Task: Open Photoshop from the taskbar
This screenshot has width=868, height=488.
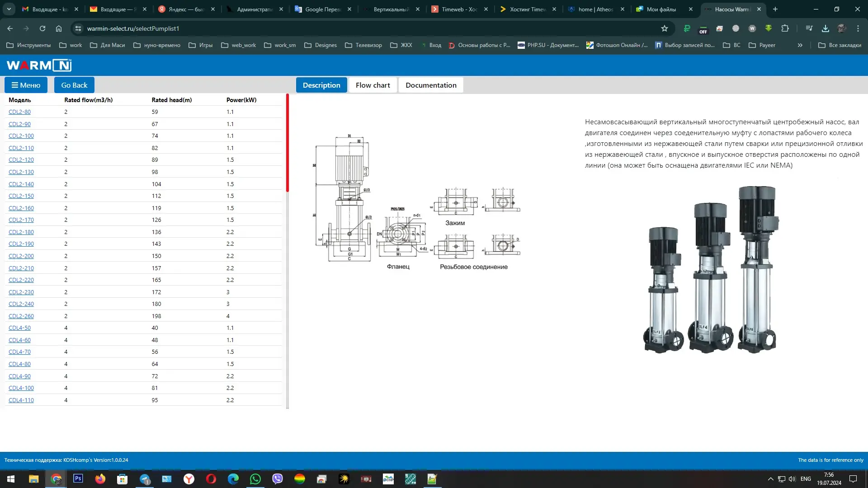Action: (x=78, y=479)
